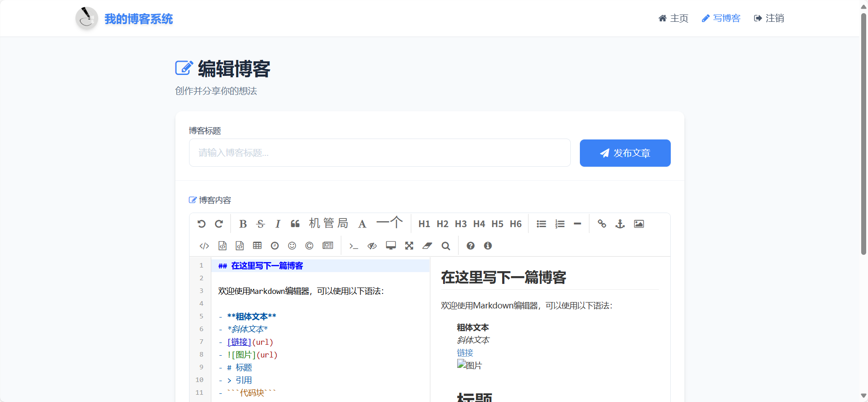Click the blog logo avatar image
The height and width of the screenshot is (402, 868).
pos(86,18)
